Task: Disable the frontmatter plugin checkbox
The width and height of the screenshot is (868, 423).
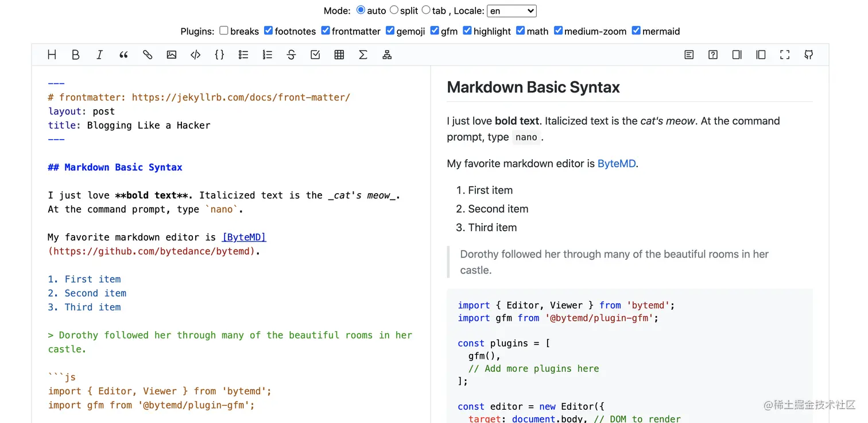Action: tap(325, 30)
